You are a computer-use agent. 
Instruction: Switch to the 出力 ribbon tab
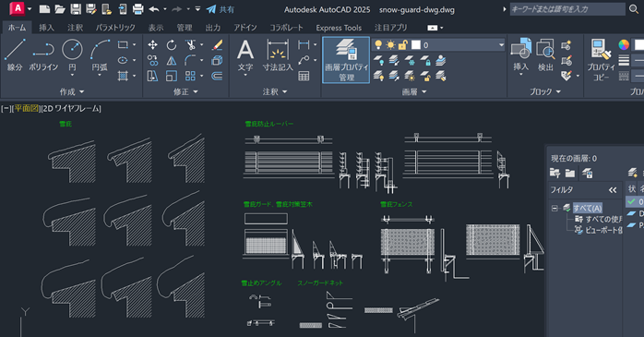[213, 28]
